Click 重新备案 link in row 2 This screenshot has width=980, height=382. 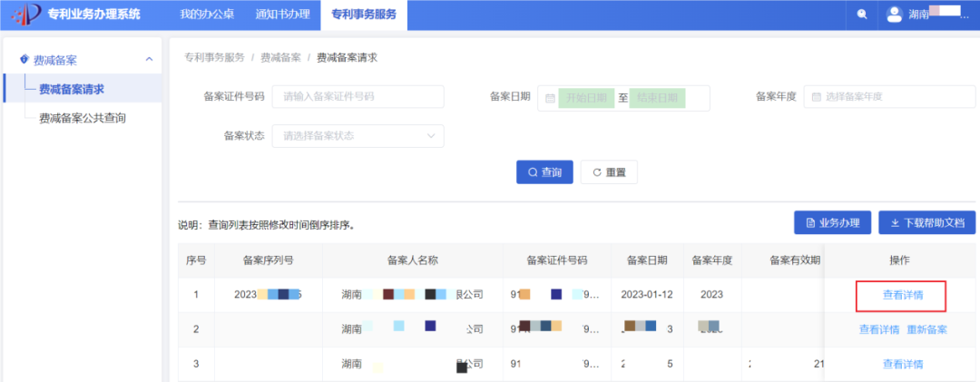pos(926,329)
